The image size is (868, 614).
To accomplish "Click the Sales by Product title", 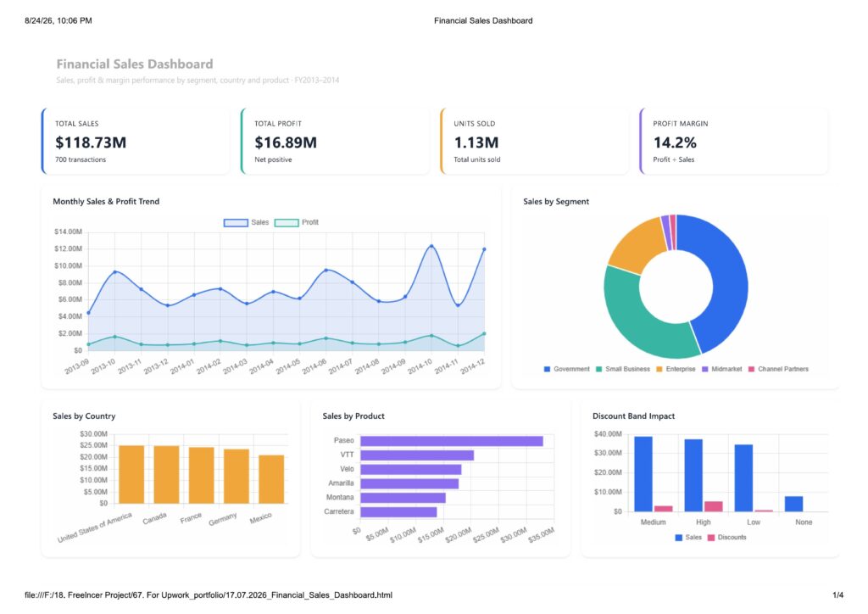I will (x=353, y=416).
